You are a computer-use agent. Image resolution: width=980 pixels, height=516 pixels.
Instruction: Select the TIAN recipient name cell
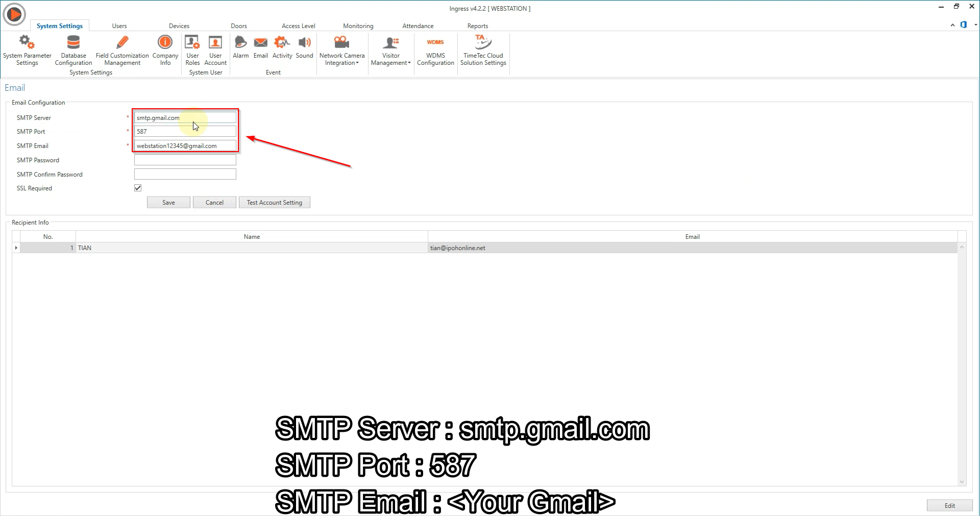pos(252,248)
